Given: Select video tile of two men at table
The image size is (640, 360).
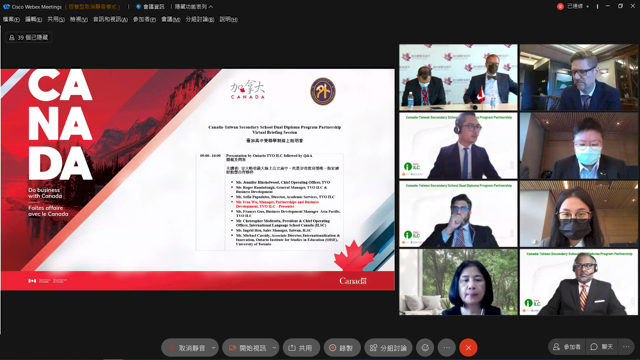Looking at the screenshot, I should 458,78.
